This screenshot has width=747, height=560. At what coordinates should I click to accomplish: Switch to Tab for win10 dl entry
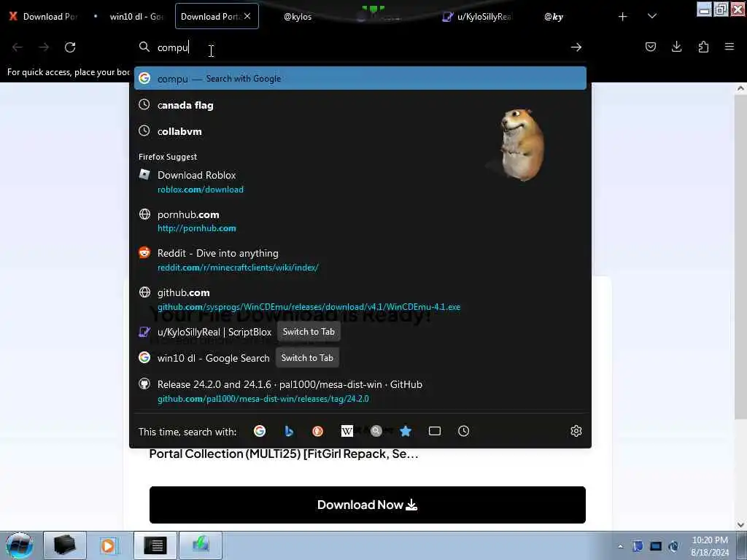pos(307,357)
